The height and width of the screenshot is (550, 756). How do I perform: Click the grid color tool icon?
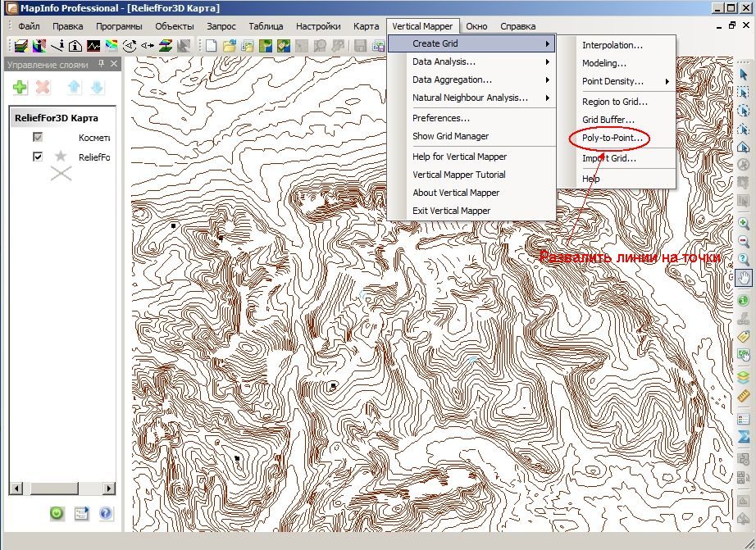[112, 46]
